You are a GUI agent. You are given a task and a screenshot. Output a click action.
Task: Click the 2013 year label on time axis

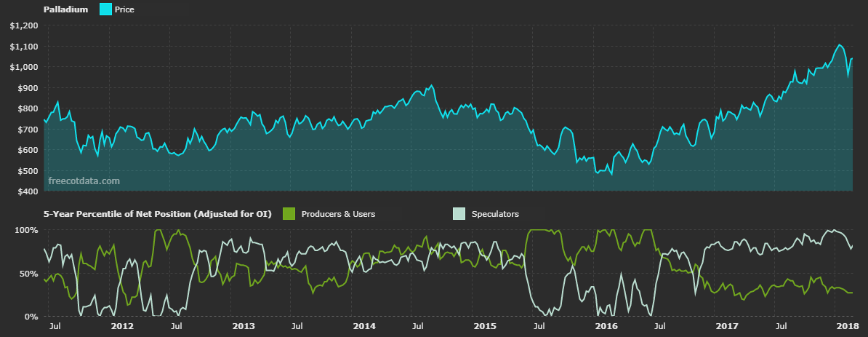(244, 327)
